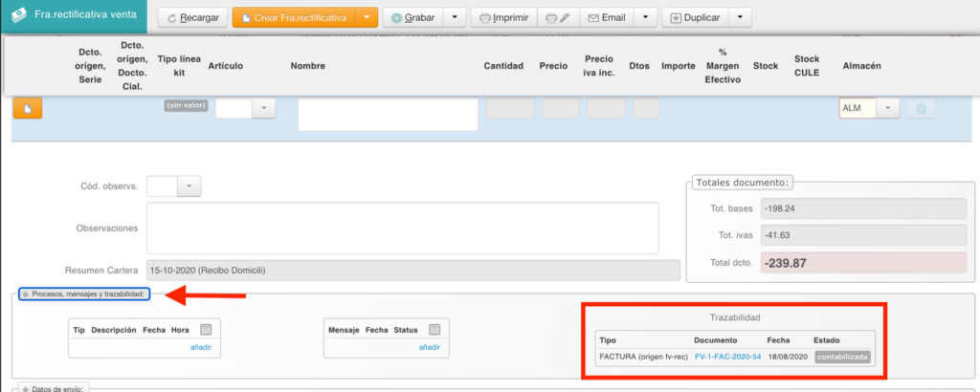Click the Trazabilidad heading
The height and width of the screenshot is (392, 980).
point(735,317)
